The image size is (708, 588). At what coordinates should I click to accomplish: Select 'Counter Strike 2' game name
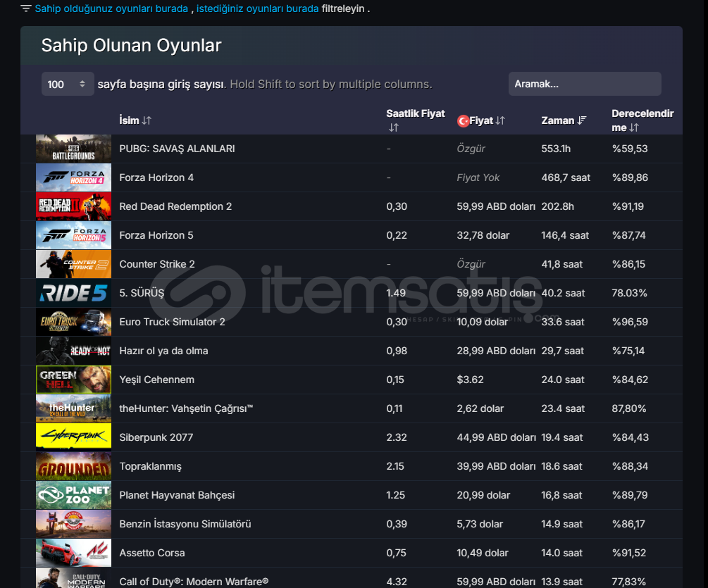(157, 264)
